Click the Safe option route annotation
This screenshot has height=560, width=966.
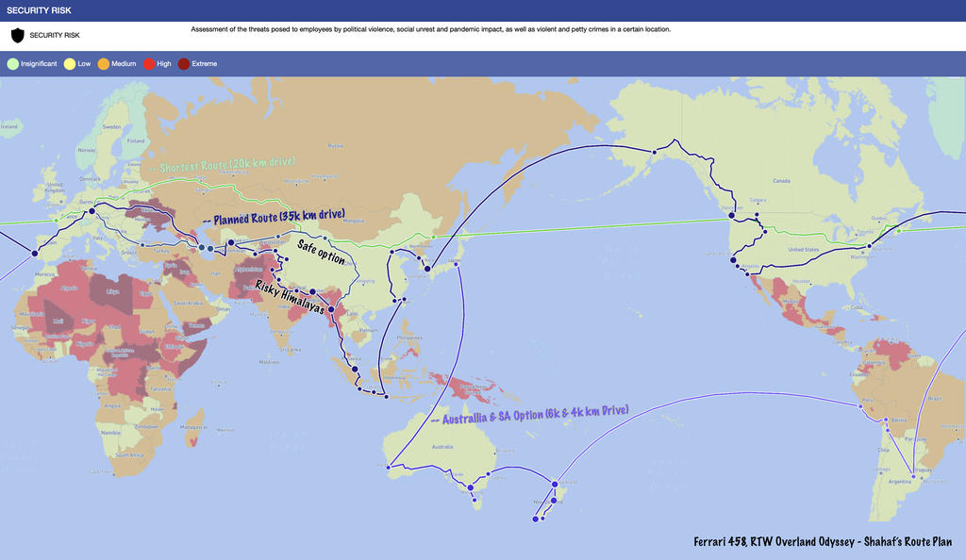pyautogui.click(x=321, y=251)
